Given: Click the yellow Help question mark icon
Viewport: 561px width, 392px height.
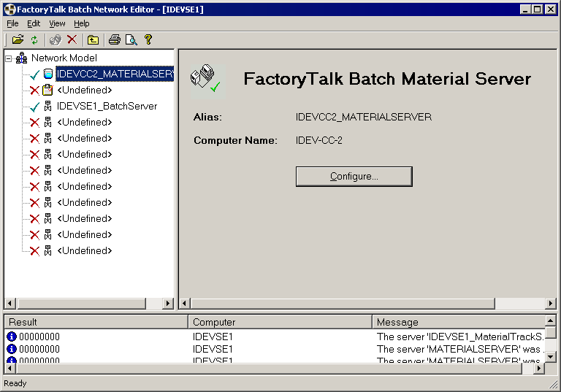Looking at the screenshot, I should click(148, 39).
